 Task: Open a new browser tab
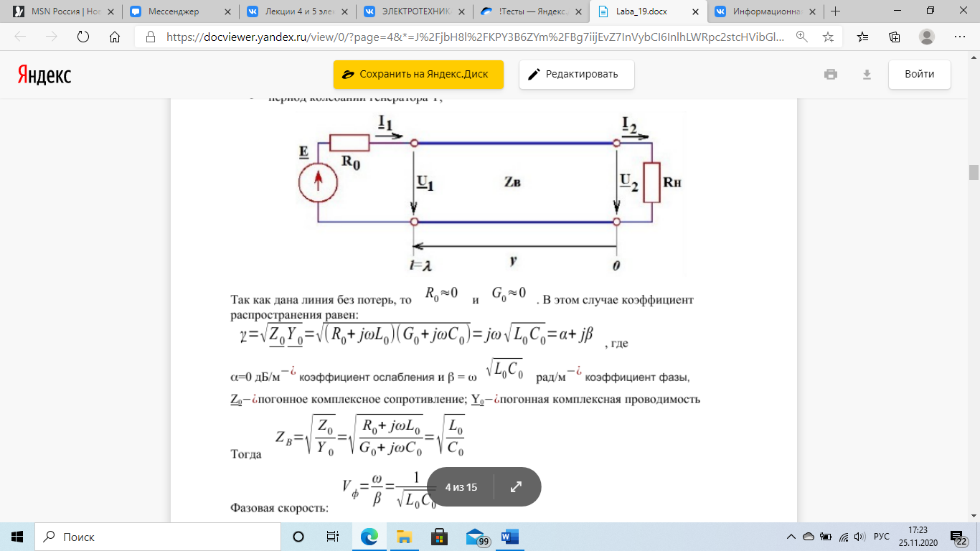[835, 11]
